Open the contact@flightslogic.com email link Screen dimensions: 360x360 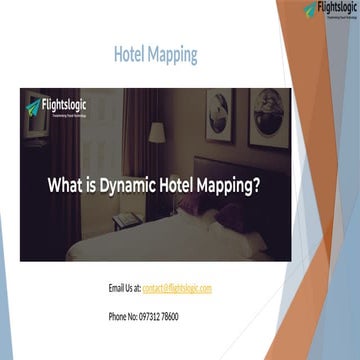177,288
